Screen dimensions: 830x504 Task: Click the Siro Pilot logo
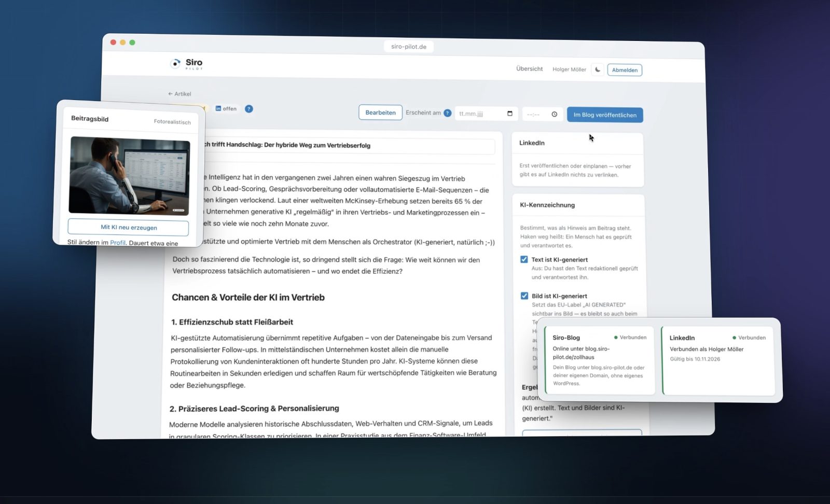pos(186,64)
